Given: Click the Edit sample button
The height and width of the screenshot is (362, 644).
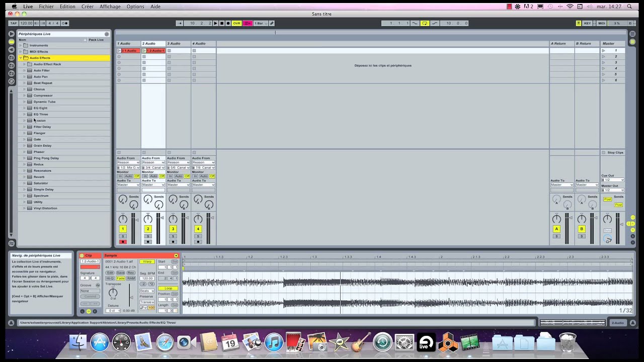Looking at the screenshot, I should click(110, 273).
